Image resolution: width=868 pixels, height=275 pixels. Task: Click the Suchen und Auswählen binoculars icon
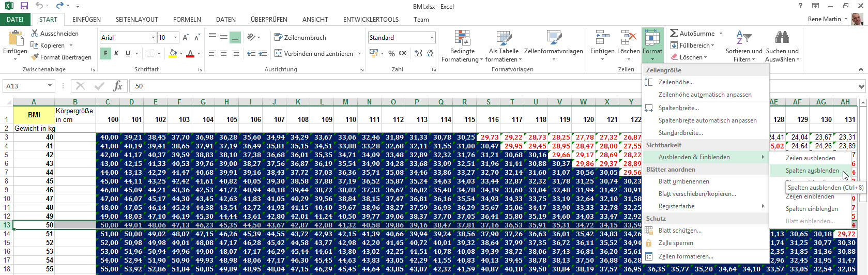click(x=782, y=38)
